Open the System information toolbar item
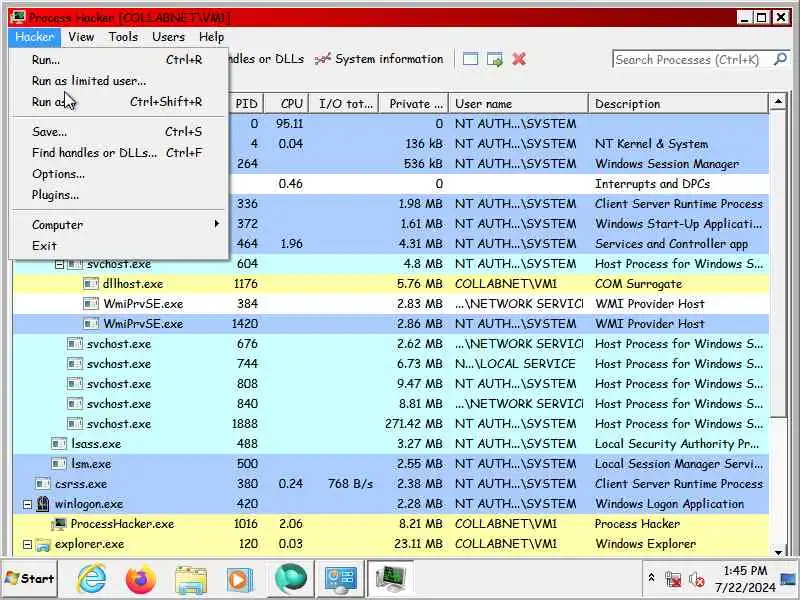Viewport: 800px width, 600px height. [x=379, y=59]
